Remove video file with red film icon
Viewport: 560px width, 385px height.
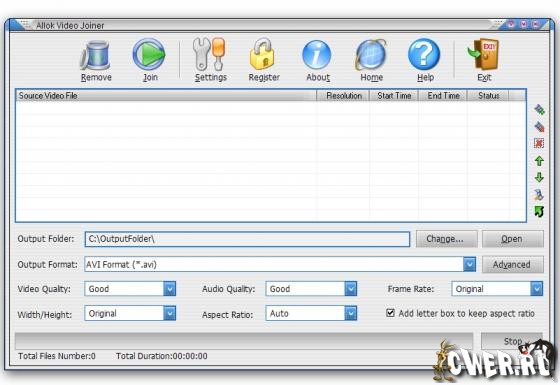tap(539, 127)
